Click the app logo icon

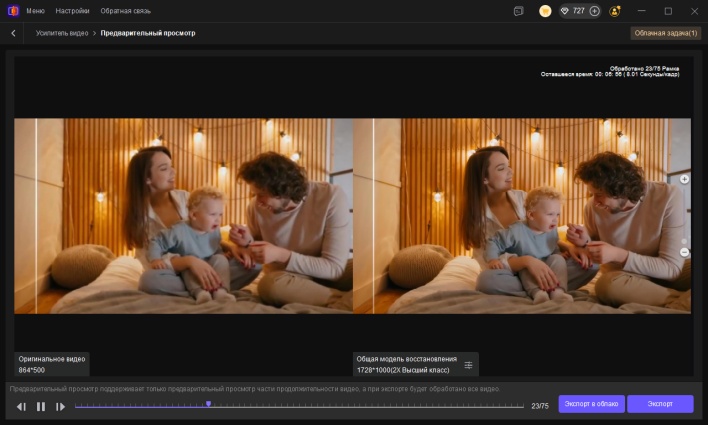[x=12, y=11]
